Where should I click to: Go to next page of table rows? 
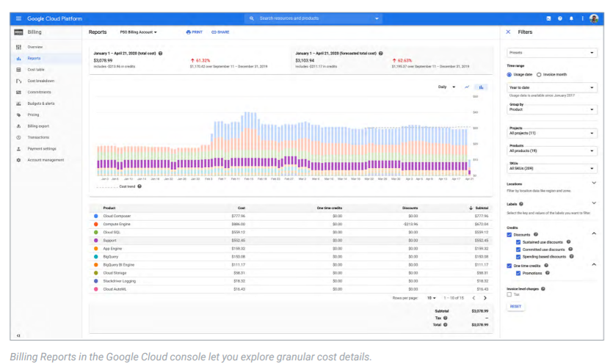[x=485, y=298]
